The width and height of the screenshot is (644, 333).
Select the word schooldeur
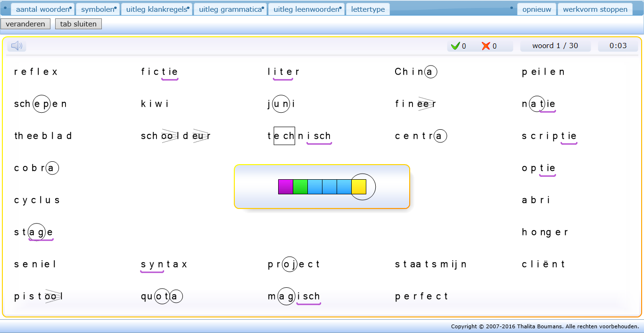point(175,136)
